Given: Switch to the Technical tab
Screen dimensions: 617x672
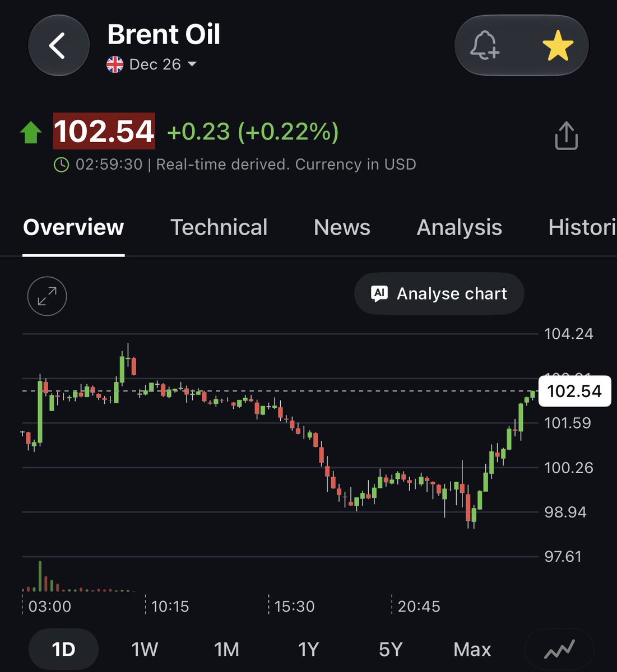Looking at the screenshot, I should tap(219, 227).
